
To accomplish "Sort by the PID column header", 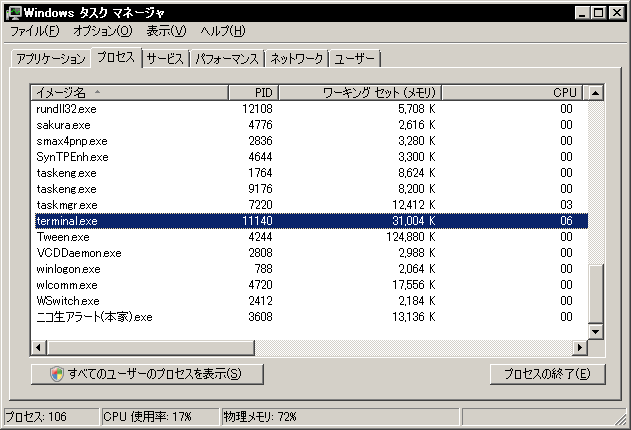I will coord(254,93).
